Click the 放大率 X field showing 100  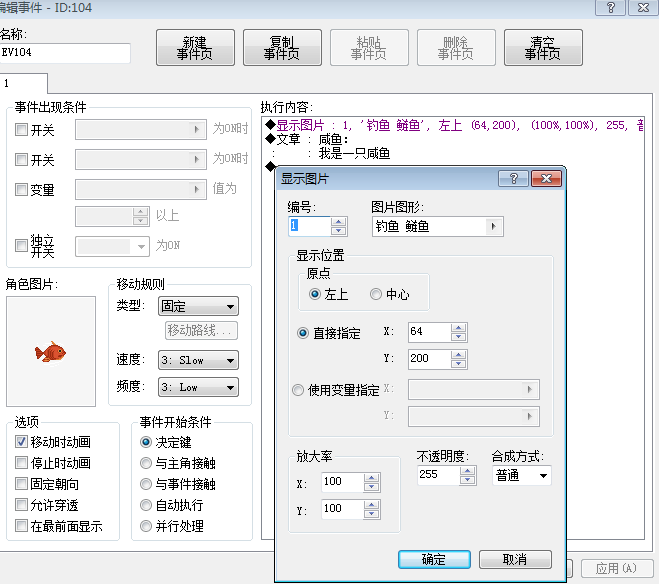pos(343,482)
